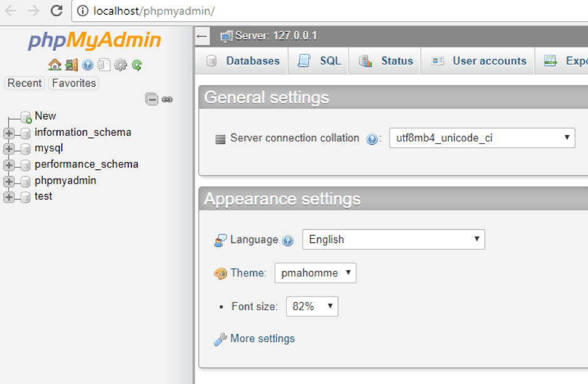The width and height of the screenshot is (588, 384).
Task: Open phpMyAdmin help via blue question mark
Action: point(87,65)
